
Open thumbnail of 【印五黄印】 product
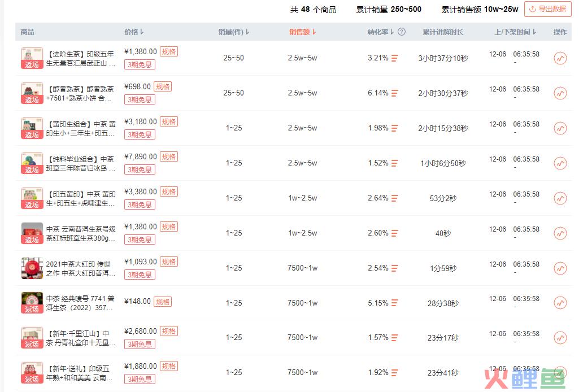[32, 198]
